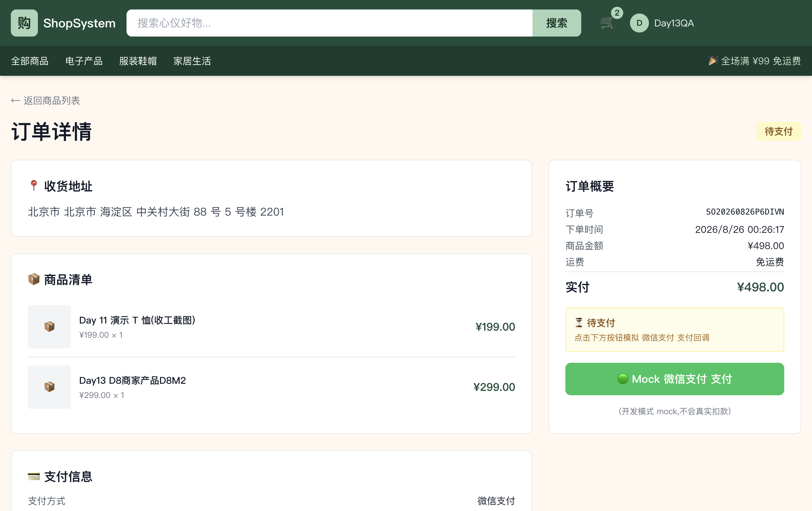Screen dimensions: 812x511
Task: Click the ShopSystem brand name
Action: point(80,23)
